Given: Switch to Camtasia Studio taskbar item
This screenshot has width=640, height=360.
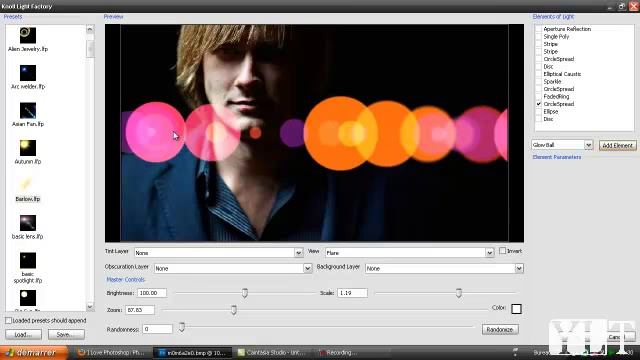Looking at the screenshot, I should (274, 353).
